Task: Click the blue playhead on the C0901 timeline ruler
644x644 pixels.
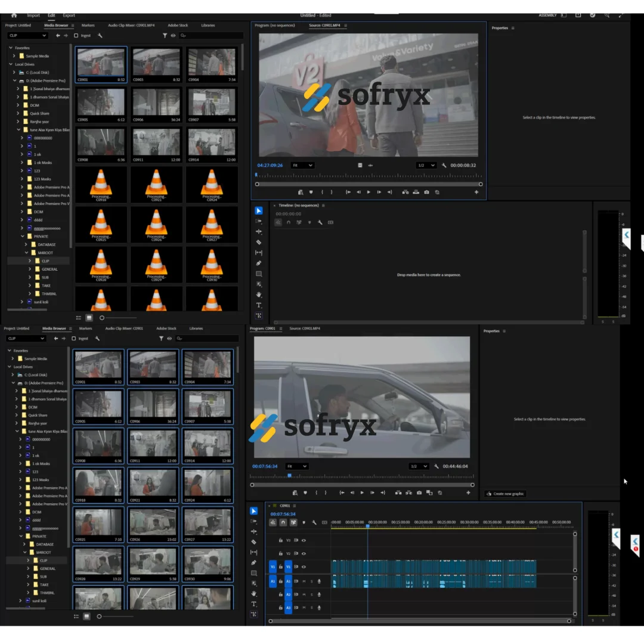Action: 367,525
